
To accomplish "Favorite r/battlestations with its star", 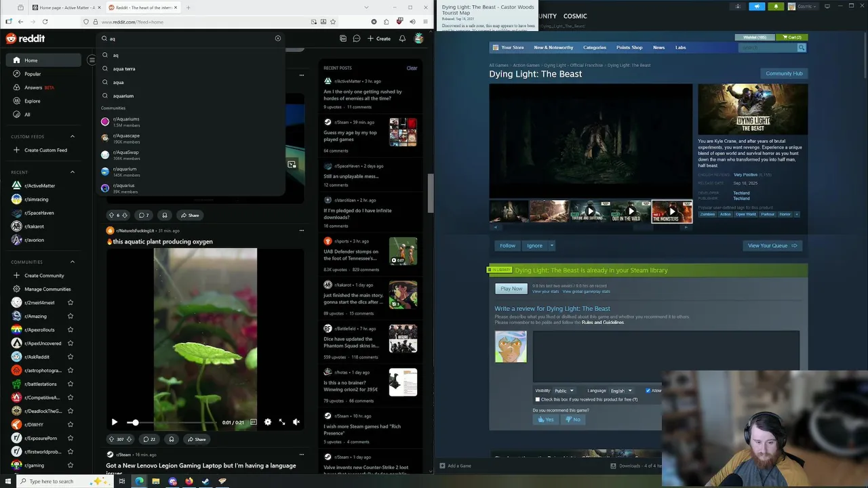I will [71, 384].
